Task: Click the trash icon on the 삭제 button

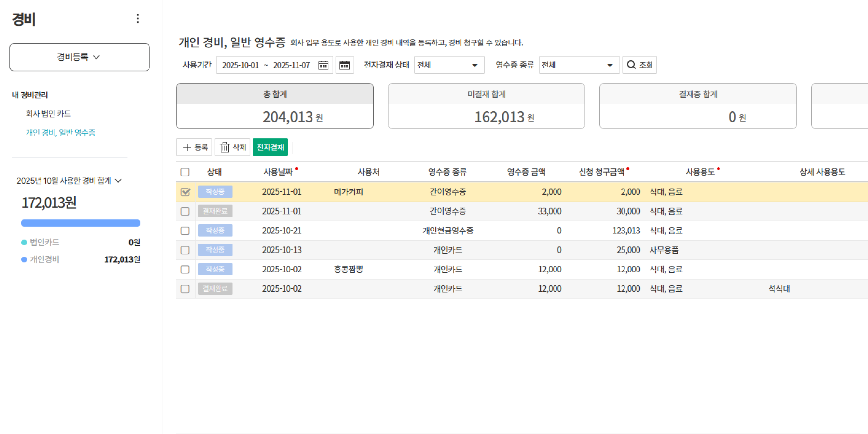Action: [225, 147]
